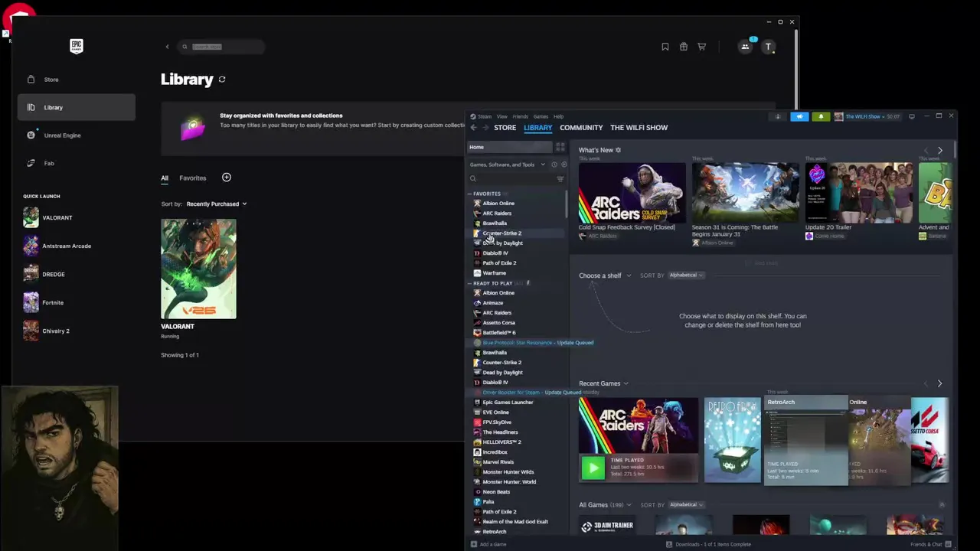Viewport: 980px width, 551px height.
Task: Show next Recent Games arrow
Action: coord(940,383)
